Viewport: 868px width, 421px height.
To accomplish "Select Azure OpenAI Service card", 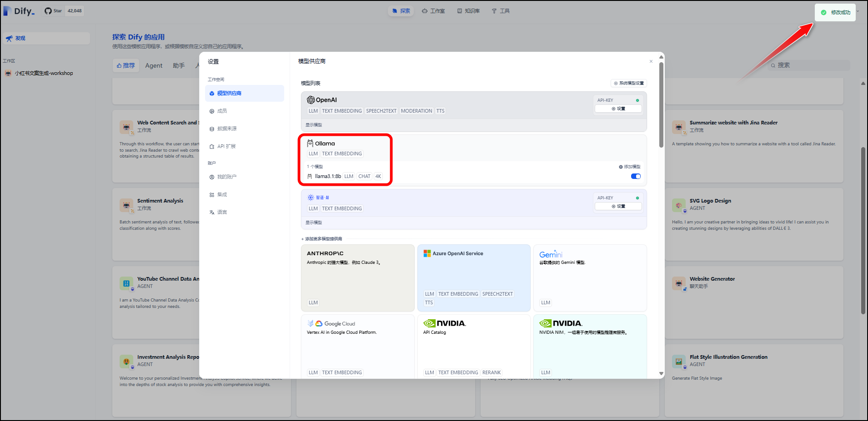I will (x=474, y=278).
